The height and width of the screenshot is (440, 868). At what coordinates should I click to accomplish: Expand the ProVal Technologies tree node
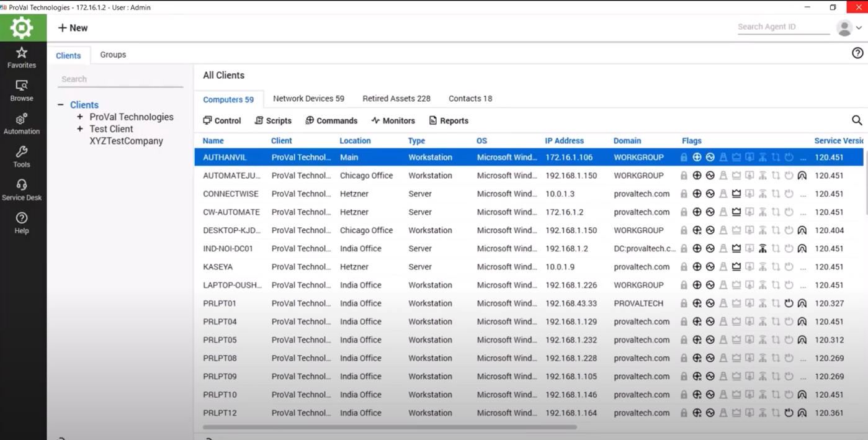(x=80, y=117)
